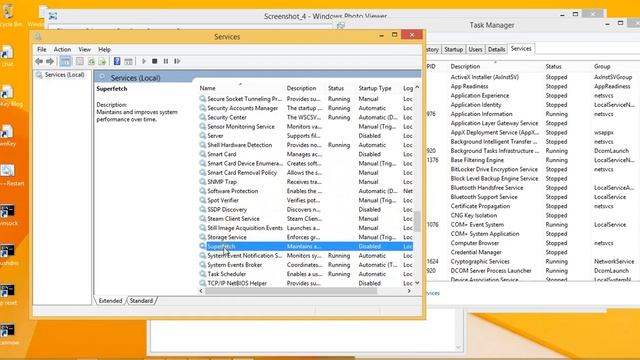Click the gear icon beside Spot Verifier

coord(202,200)
